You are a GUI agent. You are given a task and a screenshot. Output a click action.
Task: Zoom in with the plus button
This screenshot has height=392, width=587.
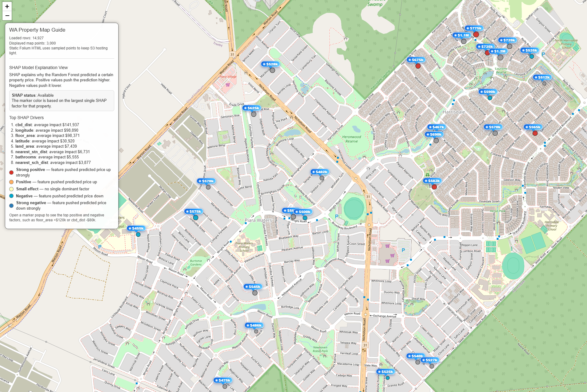(x=7, y=6)
